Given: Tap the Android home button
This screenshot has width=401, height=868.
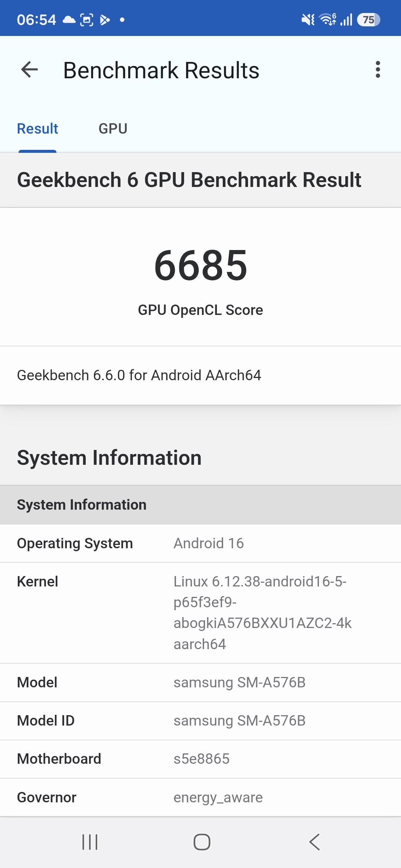Looking at the screenshot, I should (x=202, y=842).
